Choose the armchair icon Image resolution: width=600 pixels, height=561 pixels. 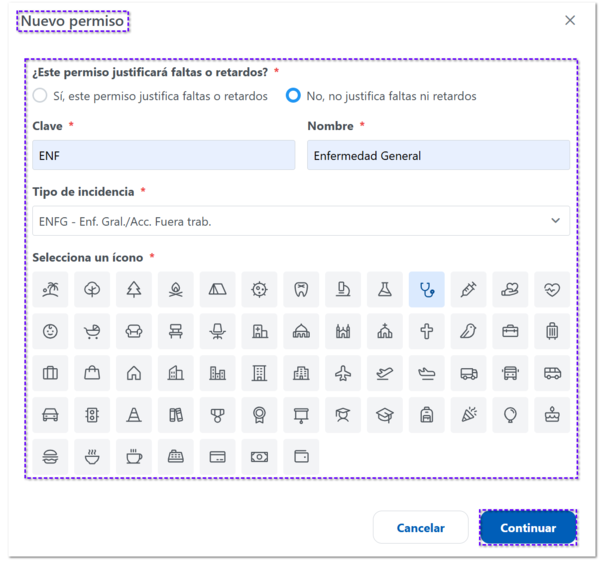[134, 331]
